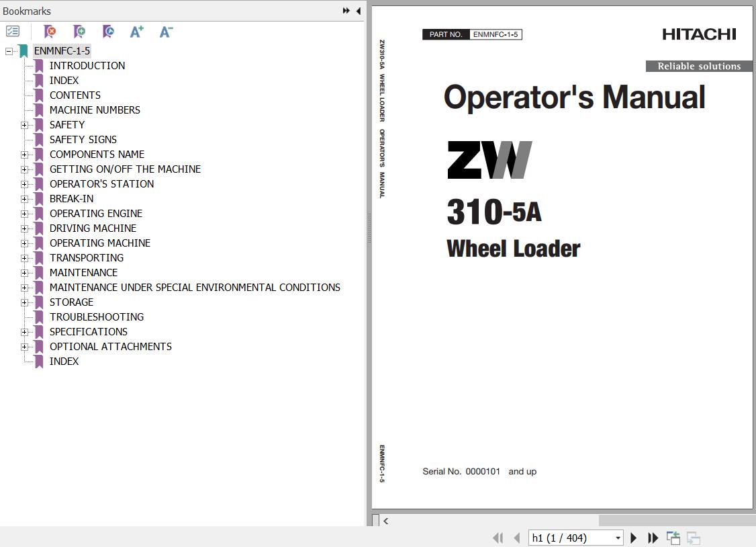The width and height of the screenshot is (756, 547).
Task: Open the first INDEX bookmark below INTRODUCTION
Action: click(x=64, y=80)
